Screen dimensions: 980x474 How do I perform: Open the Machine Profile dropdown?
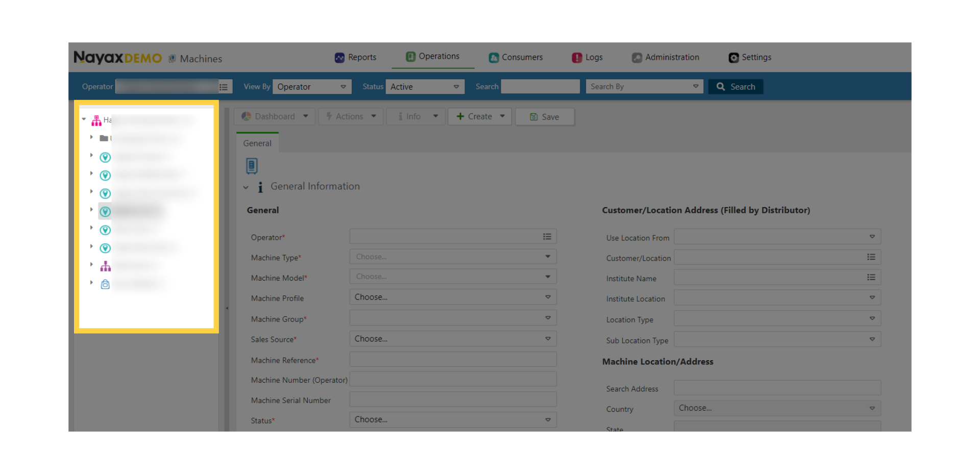click(x=453, y=297)
